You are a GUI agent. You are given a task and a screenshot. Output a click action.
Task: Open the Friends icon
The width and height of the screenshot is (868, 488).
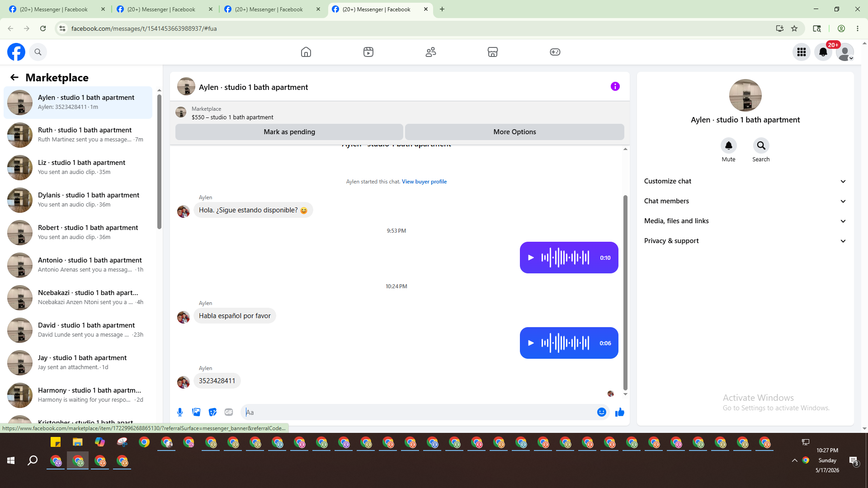[x=431, y=52]
